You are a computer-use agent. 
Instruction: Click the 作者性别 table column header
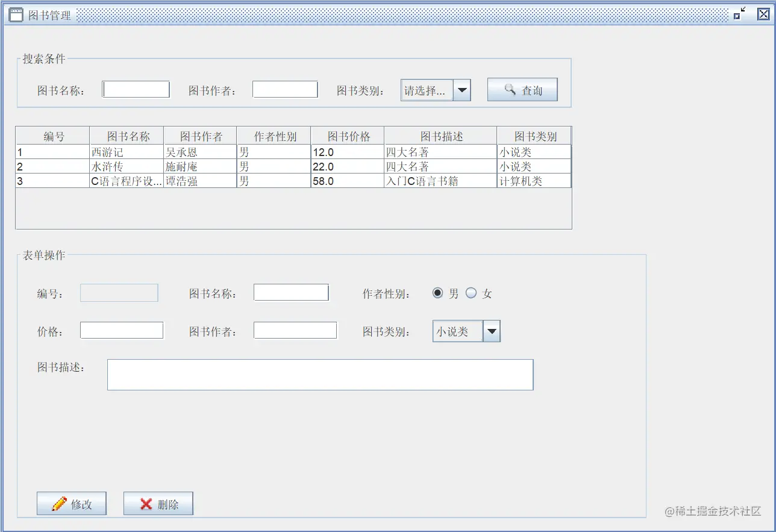point(275,136)
